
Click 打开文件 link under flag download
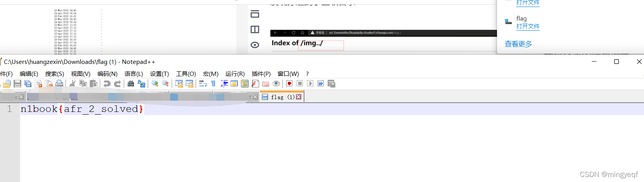[x=528, y=26]
